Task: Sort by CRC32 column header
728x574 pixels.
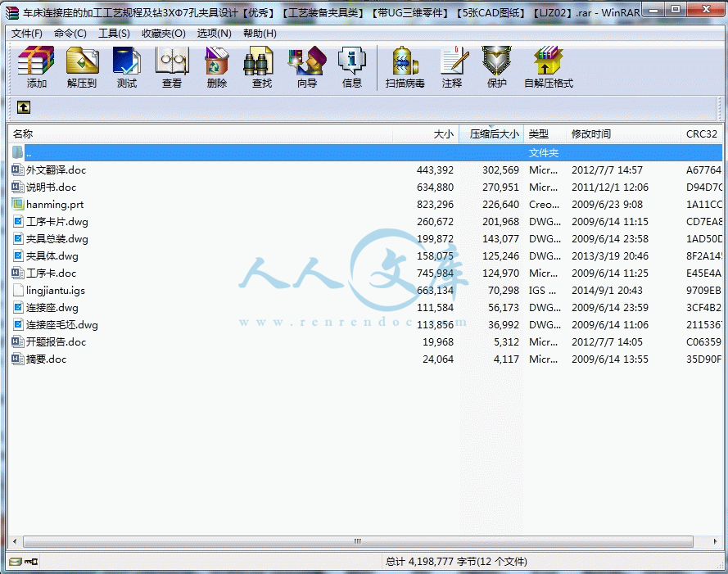Action: pos(702,134)
